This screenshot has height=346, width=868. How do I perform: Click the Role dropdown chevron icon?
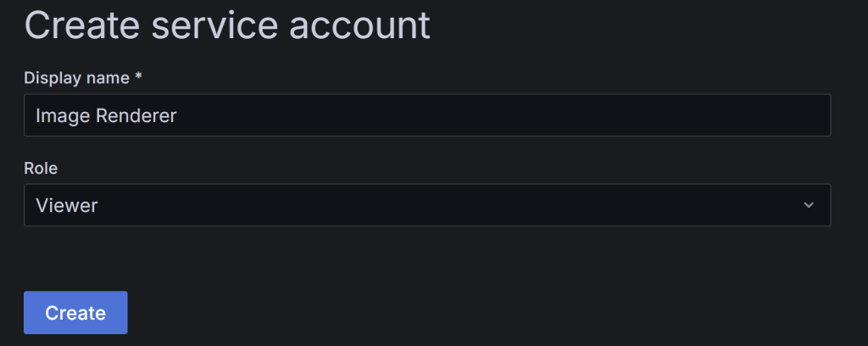808,205
